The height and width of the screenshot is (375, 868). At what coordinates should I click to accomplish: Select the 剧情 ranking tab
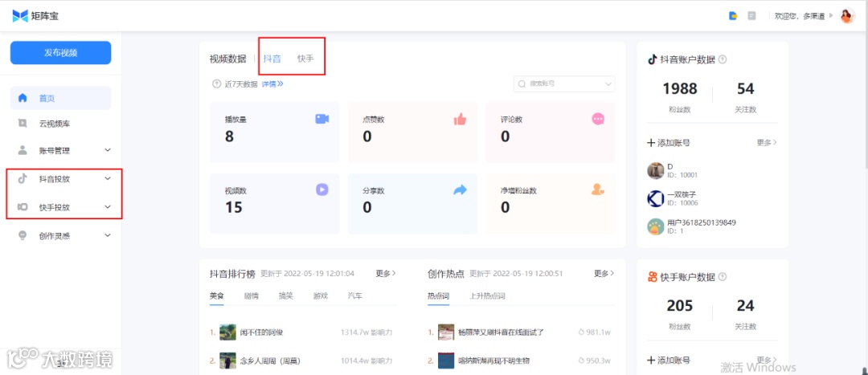pos(252,296)
